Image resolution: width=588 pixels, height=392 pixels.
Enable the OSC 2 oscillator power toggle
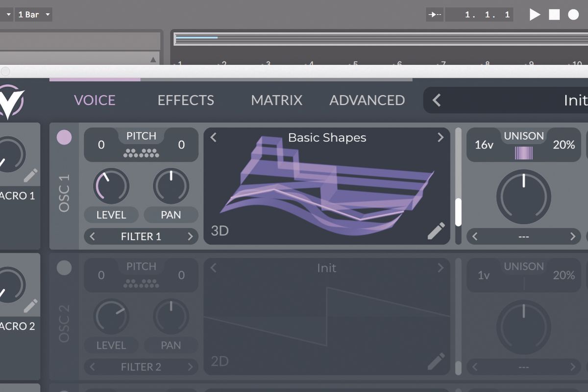64,268
